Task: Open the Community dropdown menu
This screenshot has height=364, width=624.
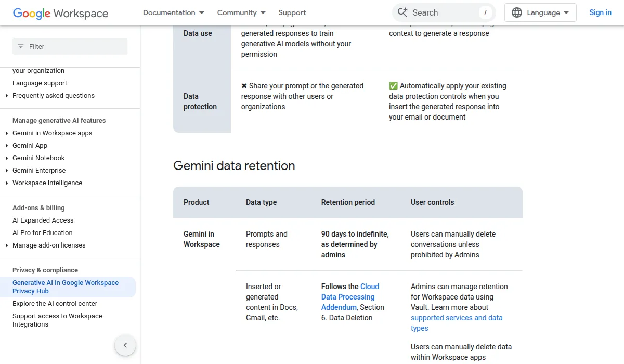Action: (241, 12)
